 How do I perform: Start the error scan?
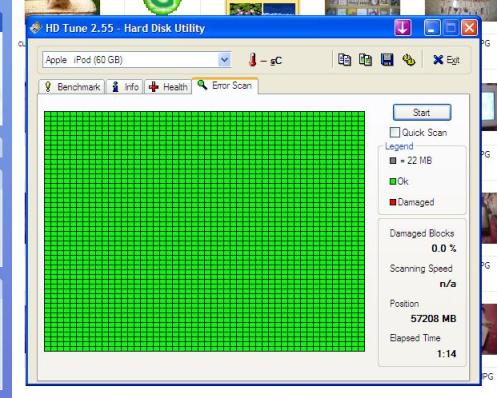click(422, 112)
